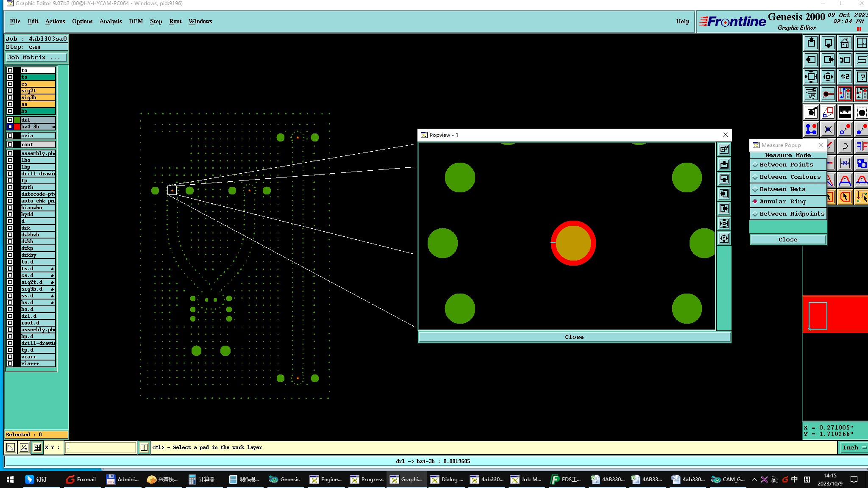Toggle the drl layer checkbox
Viewport: 868px width, 488px height.
tap(10, 120)
